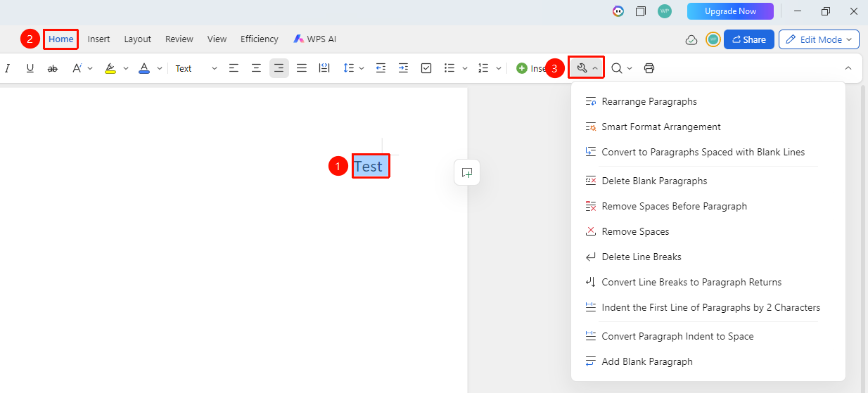Expand the line spacing dropdown arrow
Viewport: 868px width, 393px height.
(x=362, y=68)
